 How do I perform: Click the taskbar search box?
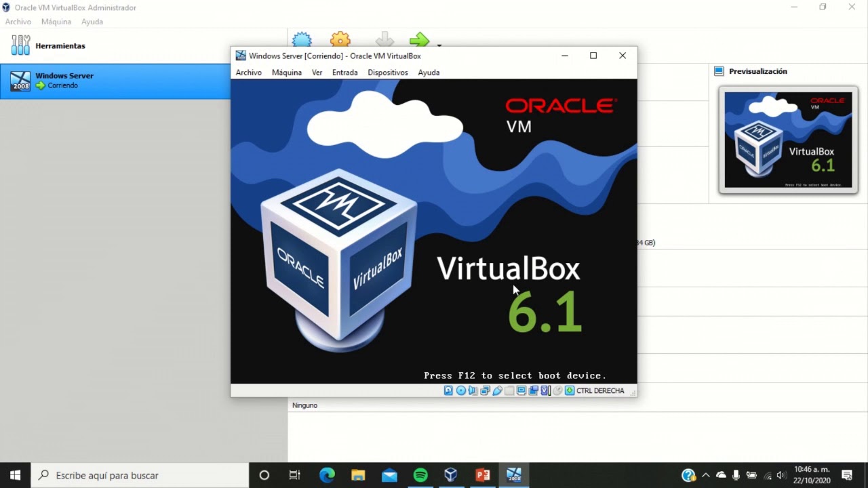[x=140, y=475]
